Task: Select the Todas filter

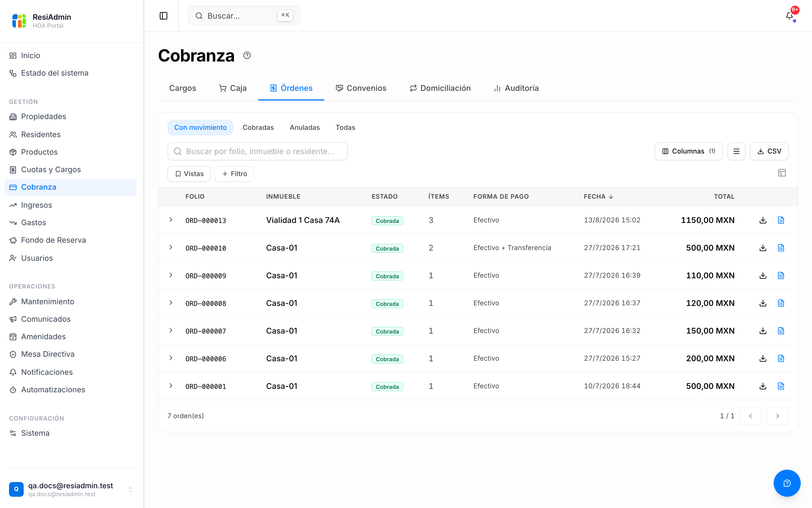Action: pyautogui.click(x=345, y=128)
